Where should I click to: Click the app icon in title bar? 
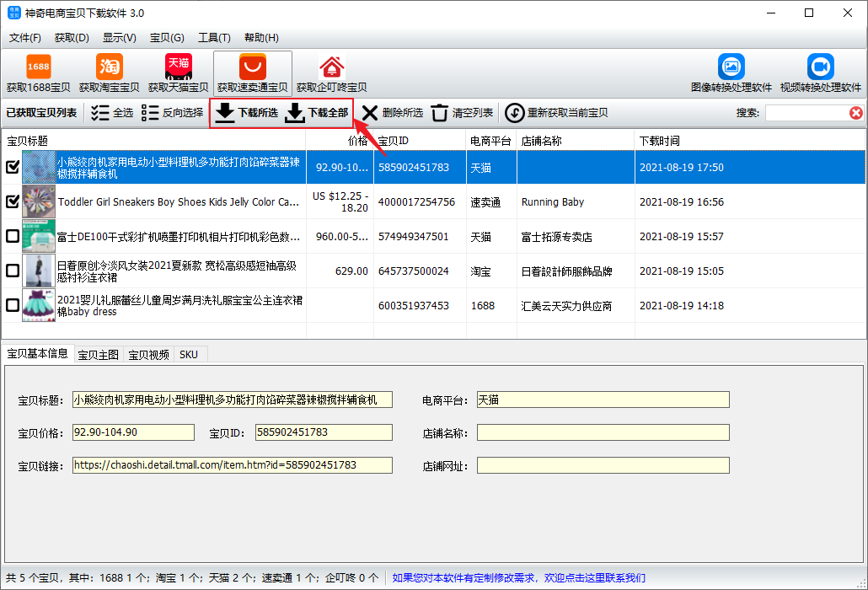[13, 13]
